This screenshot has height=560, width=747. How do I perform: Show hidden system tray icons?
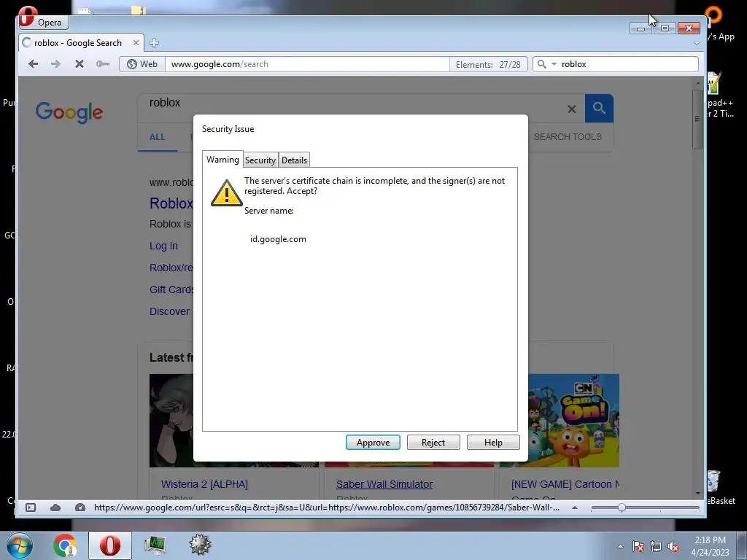(x=620, y=546)
